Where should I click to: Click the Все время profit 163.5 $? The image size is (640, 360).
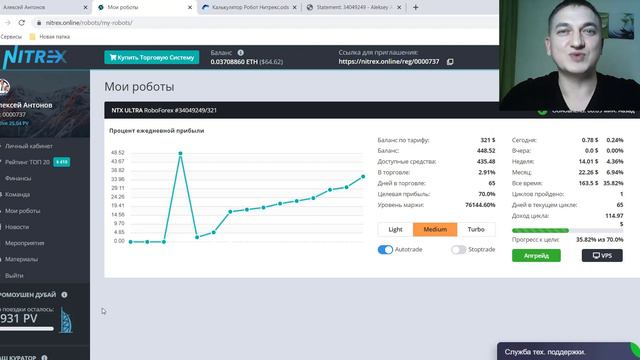[588, 183]
